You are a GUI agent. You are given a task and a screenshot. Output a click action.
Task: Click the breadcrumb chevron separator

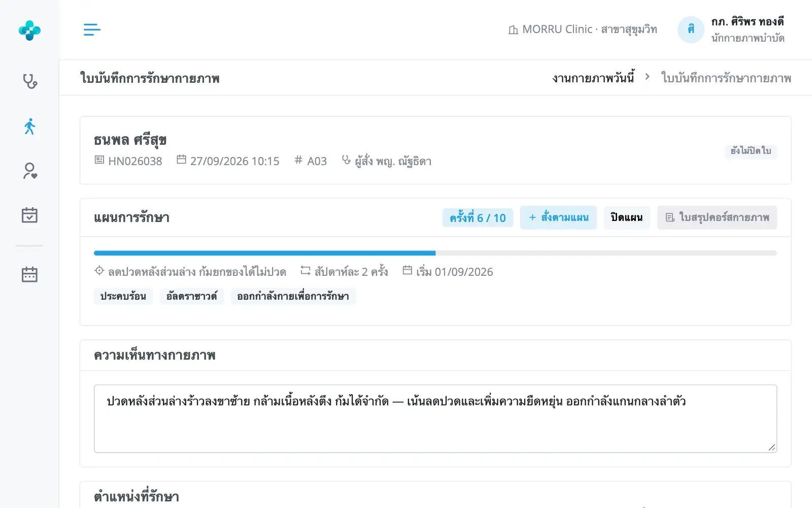[648, 77]
